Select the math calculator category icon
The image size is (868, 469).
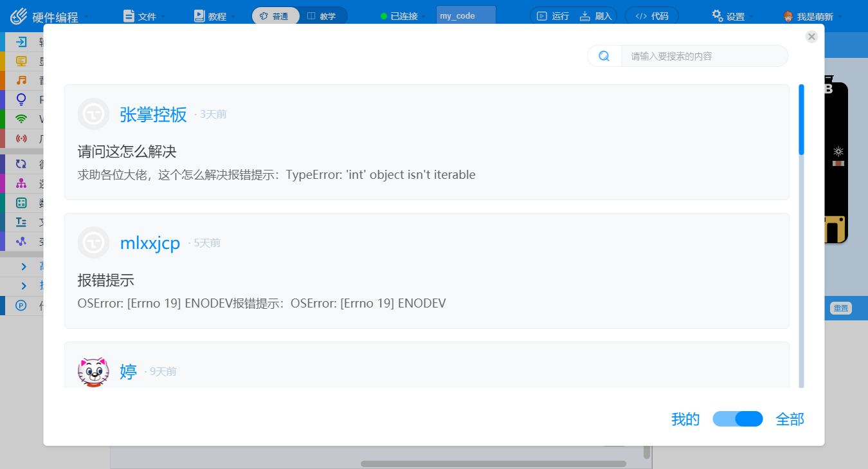21,203
